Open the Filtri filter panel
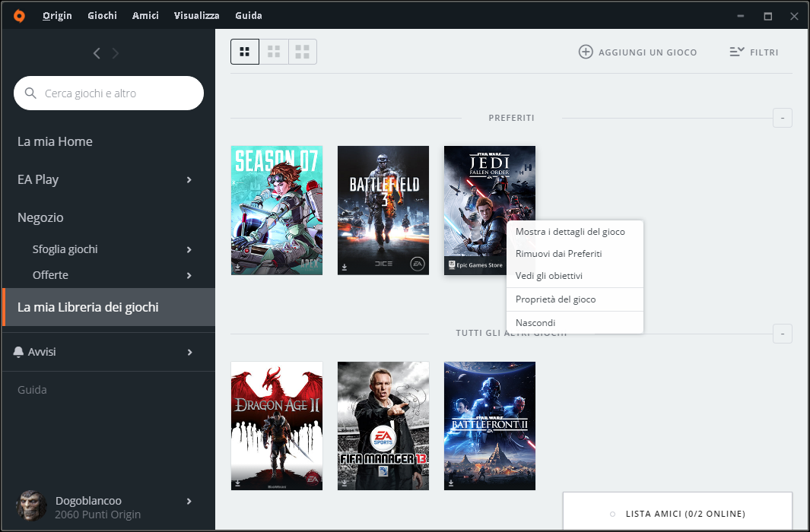Screen dimensions: 810x532 754,52
